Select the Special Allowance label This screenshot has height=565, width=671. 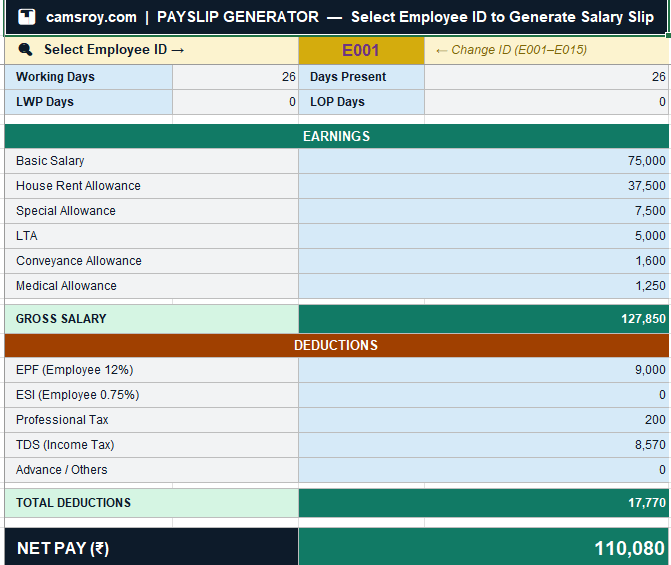(x=151, y=211)
